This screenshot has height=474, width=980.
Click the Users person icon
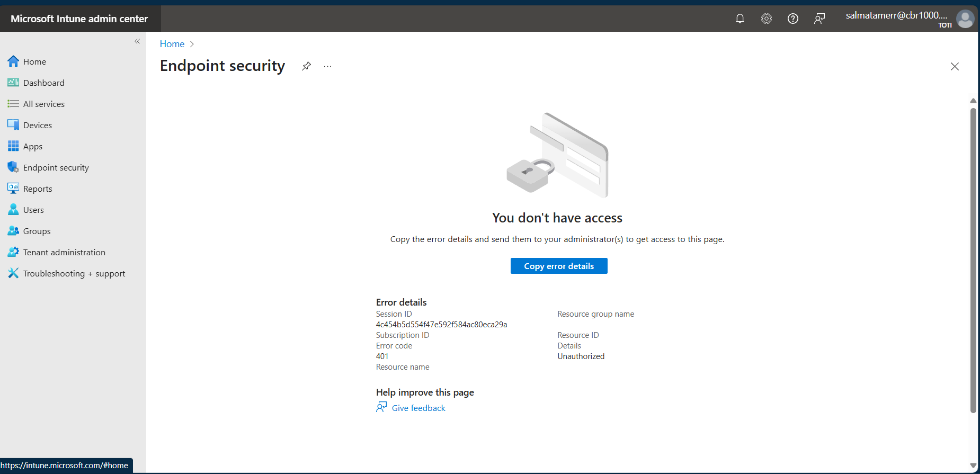point(13,210)
